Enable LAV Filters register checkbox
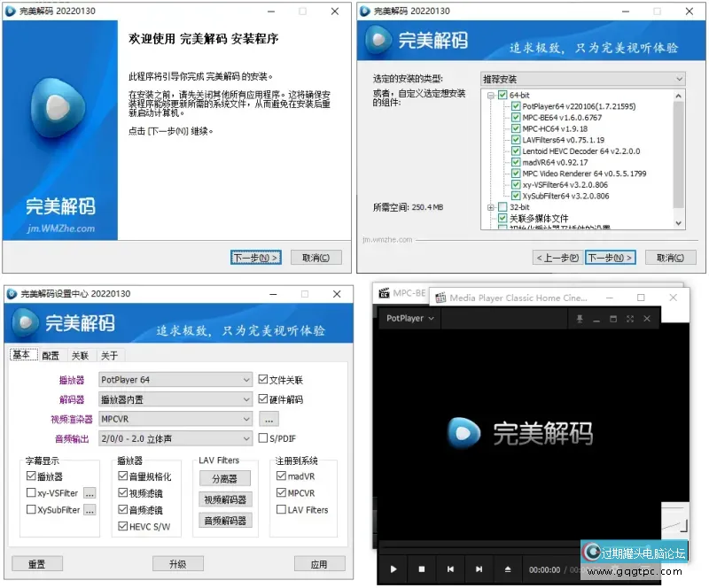This screenshot has height=588, width=709. [281, 509]
